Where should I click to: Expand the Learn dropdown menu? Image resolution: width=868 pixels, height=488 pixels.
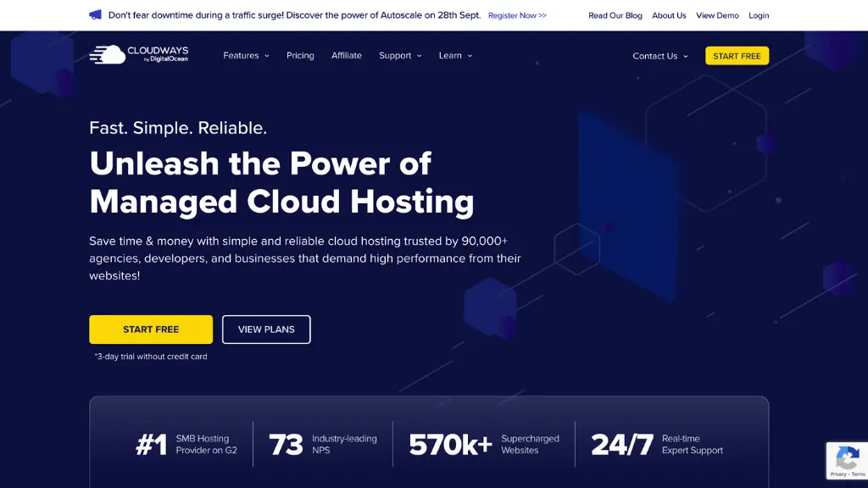455,55
